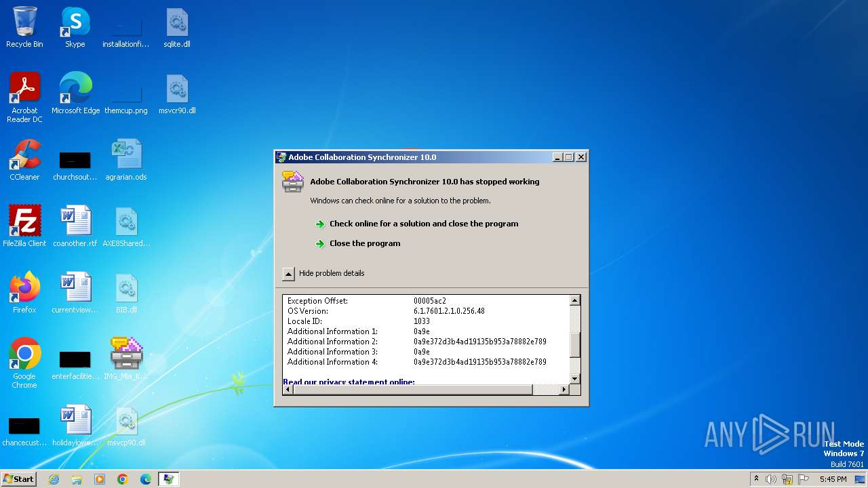
Task: Select the IMG_Mia_K... desktop icon
Action: click(126, 359)
